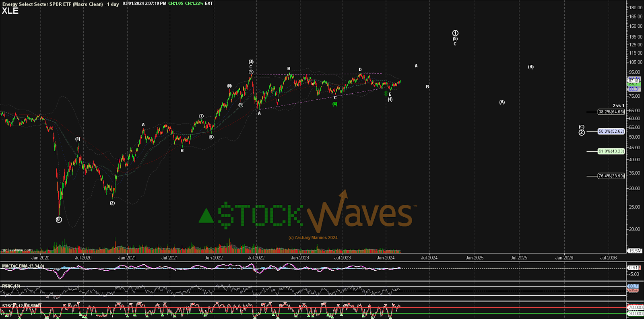Click the Jan-2022 date on time axis
644x319 pixels.
pyautogui.click(x=214, y=258)
